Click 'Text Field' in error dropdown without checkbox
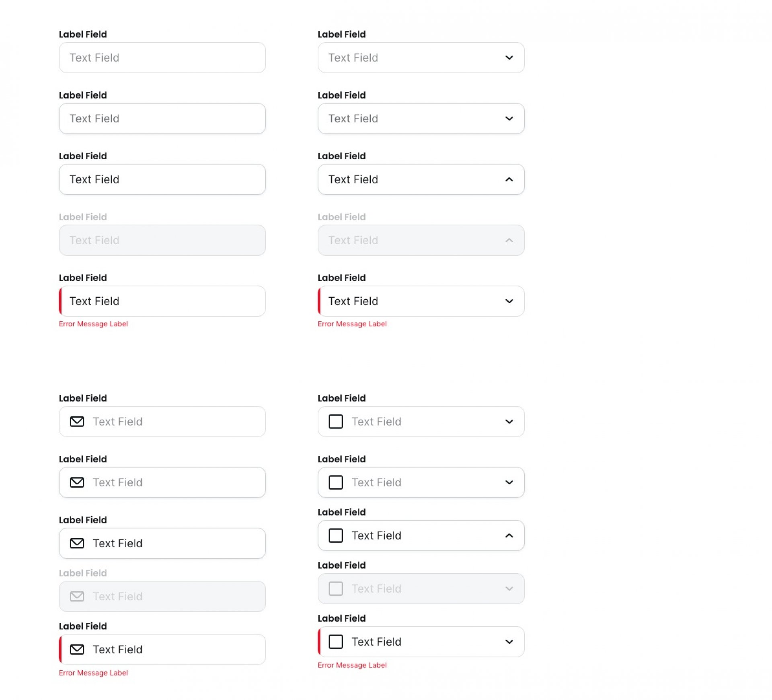The image size is (772, 700). tap(353, 301)
